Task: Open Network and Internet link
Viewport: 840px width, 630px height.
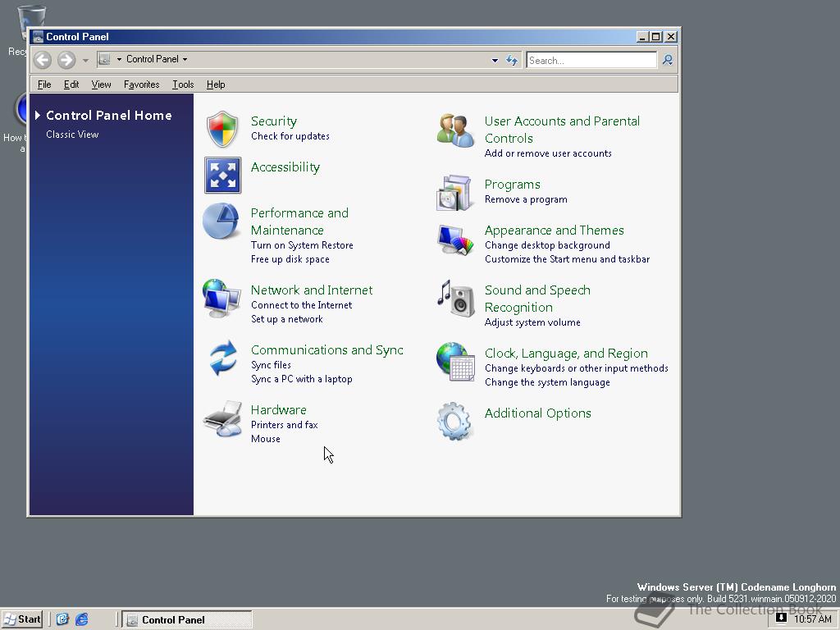Action: tap(312, 290)
